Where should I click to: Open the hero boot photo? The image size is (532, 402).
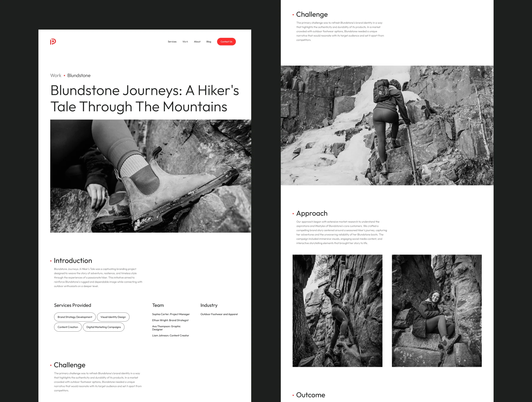pos(151,176)
